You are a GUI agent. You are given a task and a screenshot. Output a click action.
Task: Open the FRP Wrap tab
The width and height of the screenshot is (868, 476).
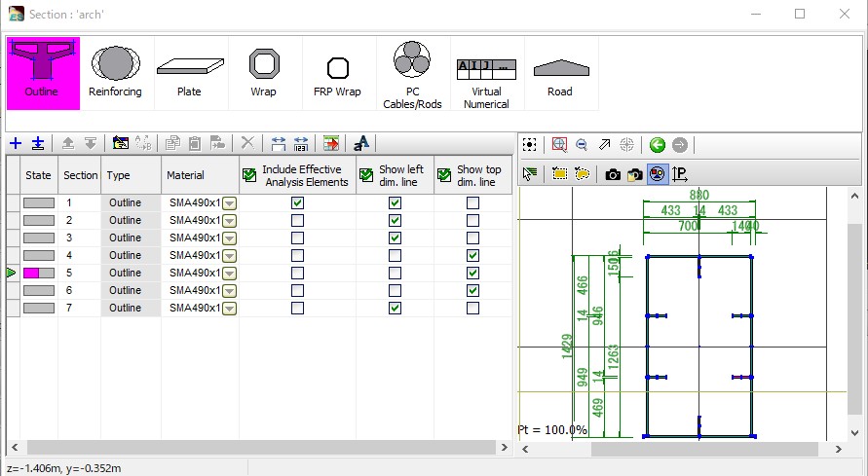point(337,74)
